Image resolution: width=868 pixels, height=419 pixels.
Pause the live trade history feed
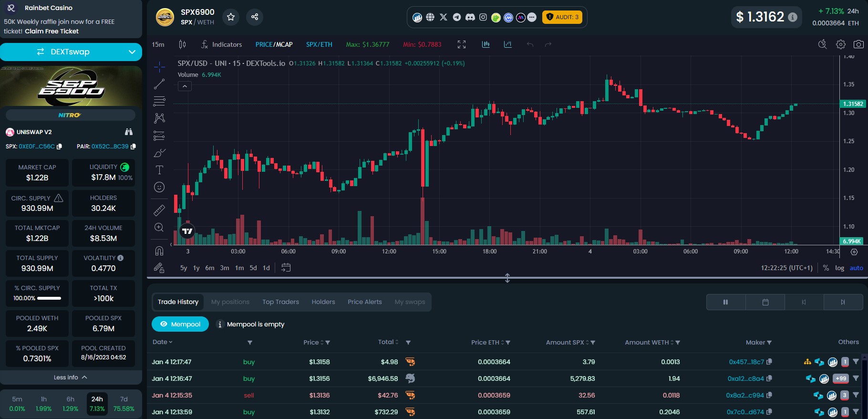pos(725,302)
